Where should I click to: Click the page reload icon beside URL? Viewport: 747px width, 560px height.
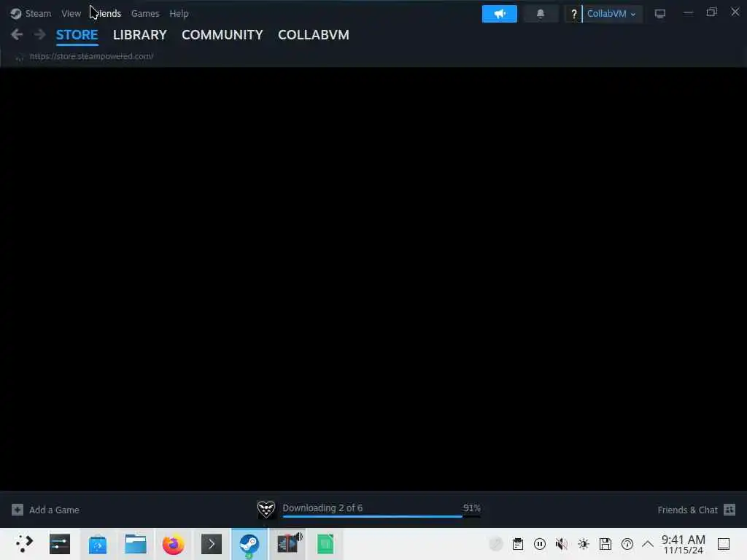coord(19,58)
